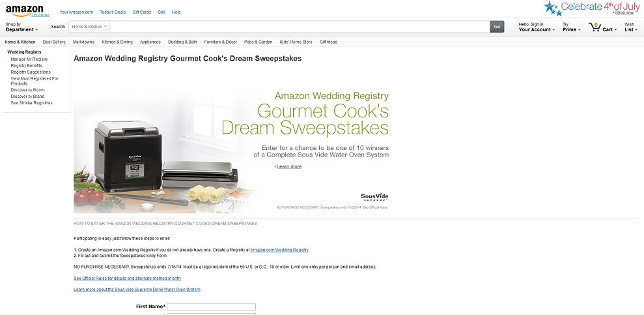This screenshot has width=644, height=315.
Task: Click the Go search button
Action: click(x=497, y=27)
